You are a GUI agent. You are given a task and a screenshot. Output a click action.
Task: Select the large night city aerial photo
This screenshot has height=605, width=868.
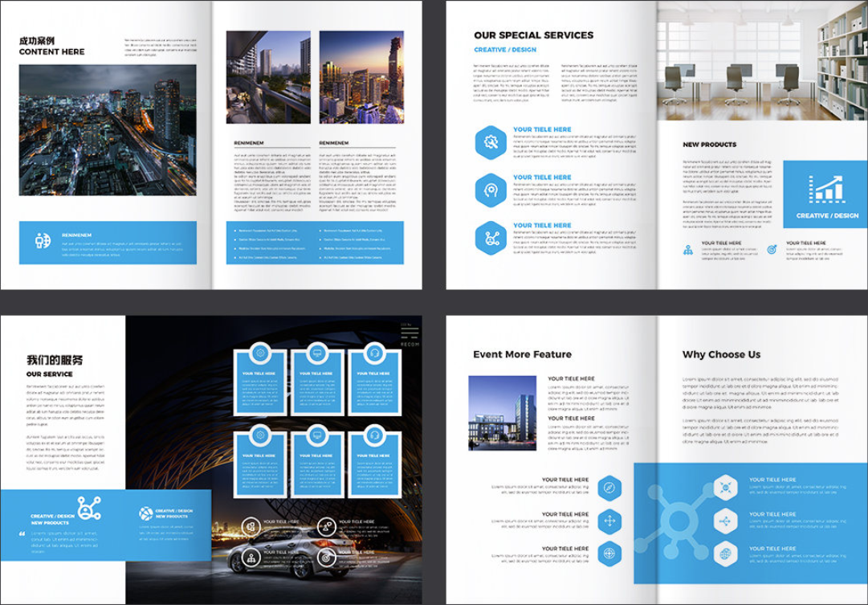(108, 130)
